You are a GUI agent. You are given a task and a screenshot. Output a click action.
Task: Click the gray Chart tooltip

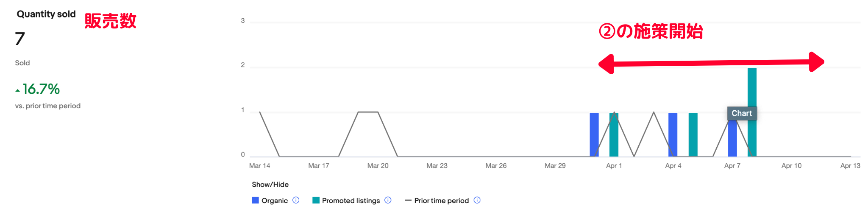(x=742, y=113)
